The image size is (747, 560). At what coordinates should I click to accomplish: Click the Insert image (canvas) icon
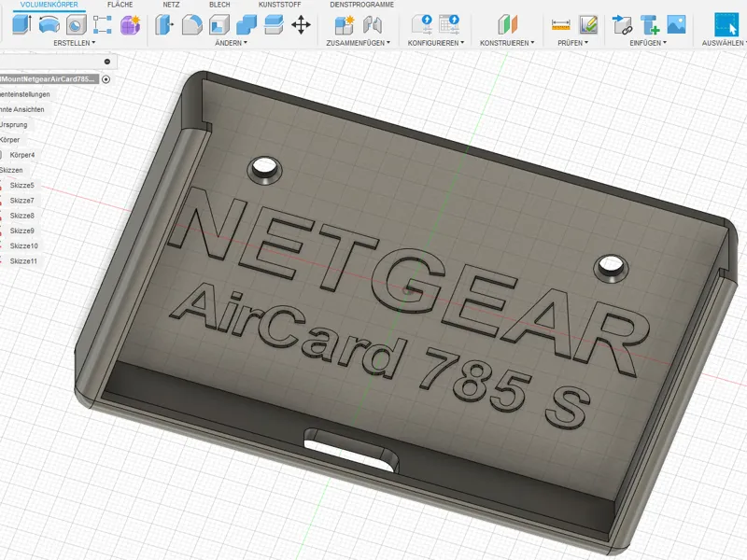click(676, 24)
